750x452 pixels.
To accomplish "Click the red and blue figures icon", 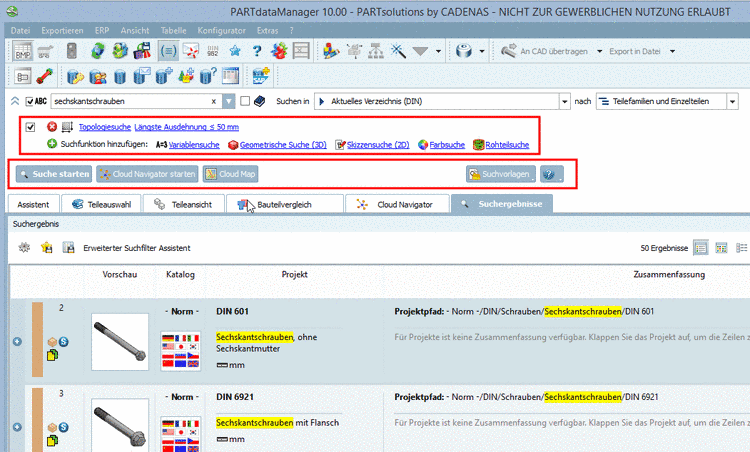I will click(279, 51).
